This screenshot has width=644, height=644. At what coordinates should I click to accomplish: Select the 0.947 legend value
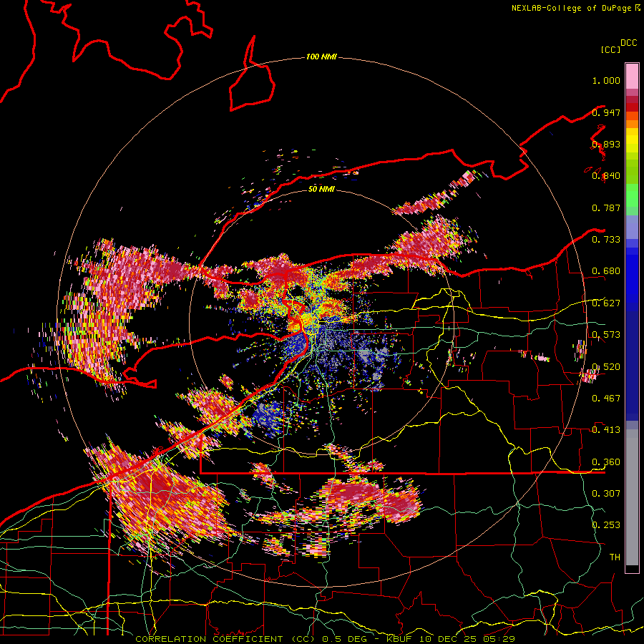(606, 112)
